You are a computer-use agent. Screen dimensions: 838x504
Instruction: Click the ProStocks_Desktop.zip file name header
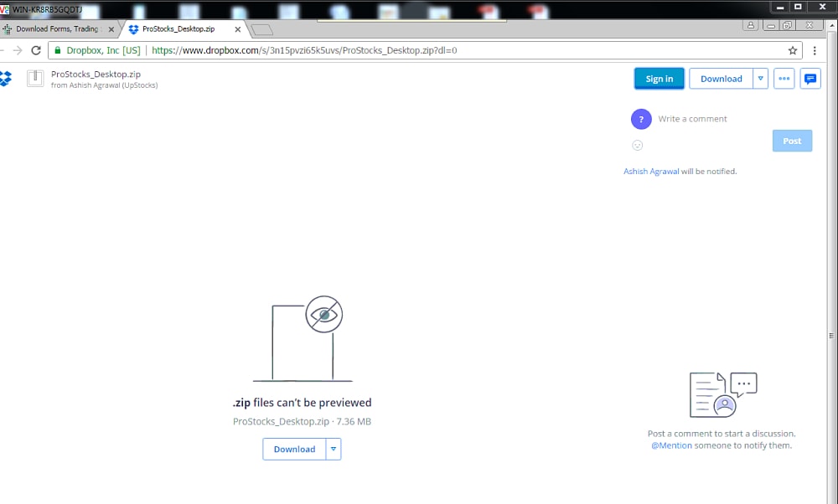[96, 75]
